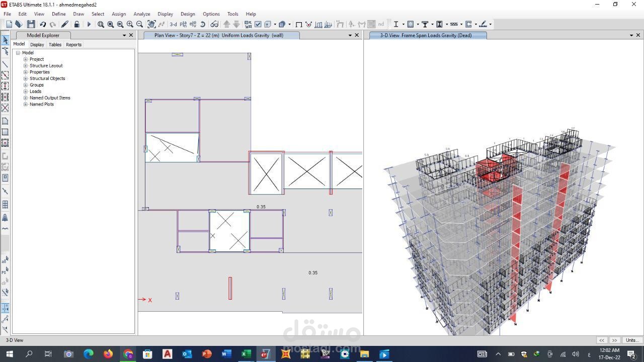This screenshot has width=644, height=362.
Task: Select the Draw Rectangular Floor tool
Action: (5, 132)
